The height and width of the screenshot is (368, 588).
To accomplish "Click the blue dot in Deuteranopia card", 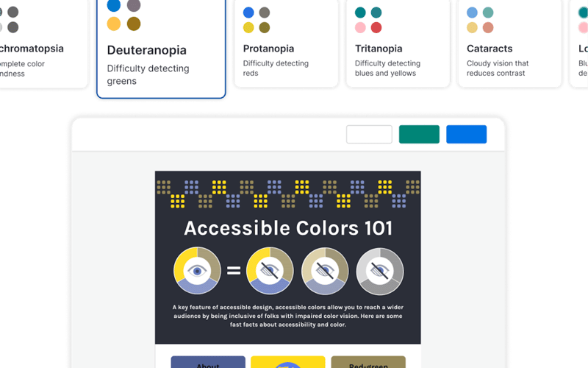I will pos(114,5).
